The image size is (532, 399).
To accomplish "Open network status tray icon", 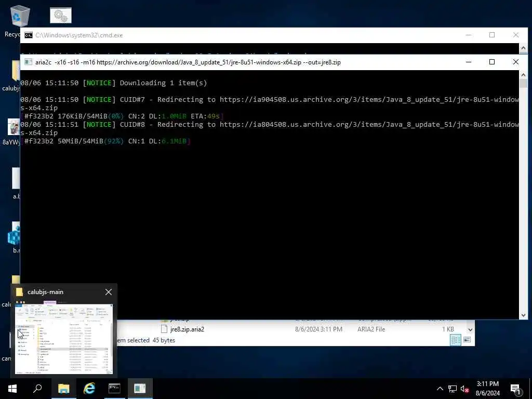I will pyautogui.click(x=452, y=389).
